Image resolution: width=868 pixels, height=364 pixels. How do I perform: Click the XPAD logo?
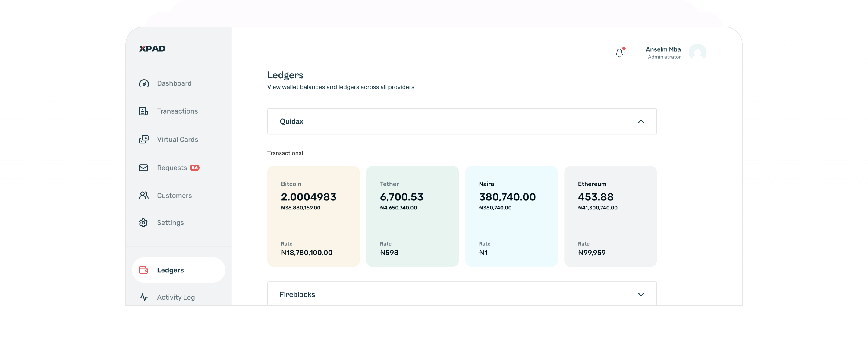tap(152, 49)
